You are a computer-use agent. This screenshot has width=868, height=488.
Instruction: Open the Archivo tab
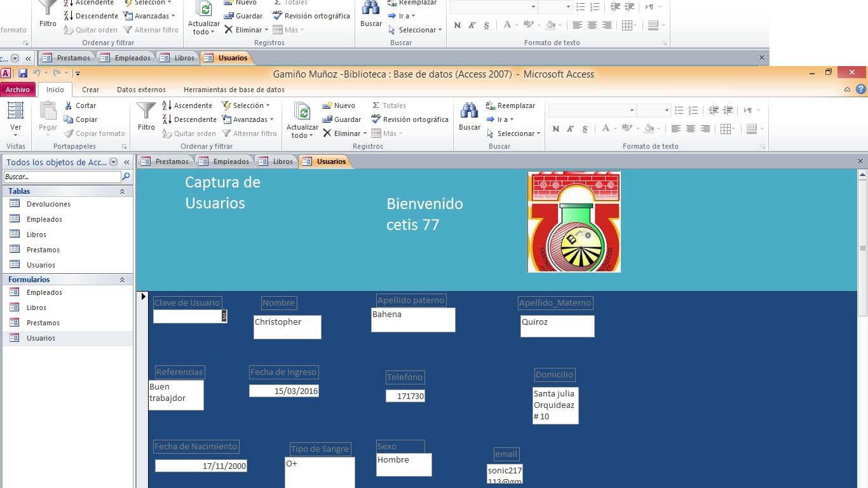tap(18, 90)
